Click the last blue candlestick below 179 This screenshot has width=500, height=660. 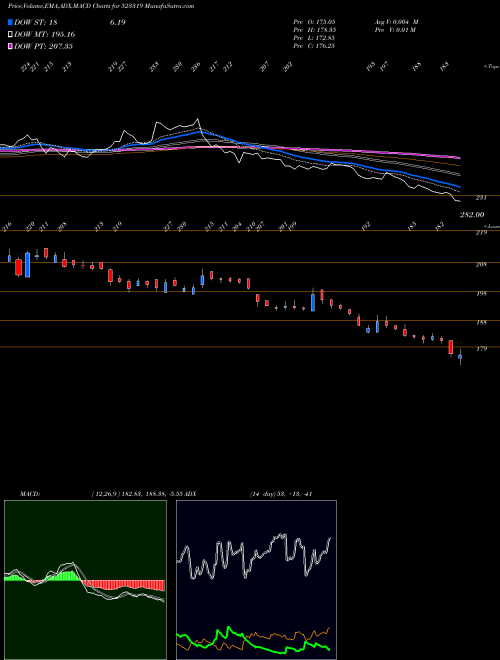(x=460, y=357)
